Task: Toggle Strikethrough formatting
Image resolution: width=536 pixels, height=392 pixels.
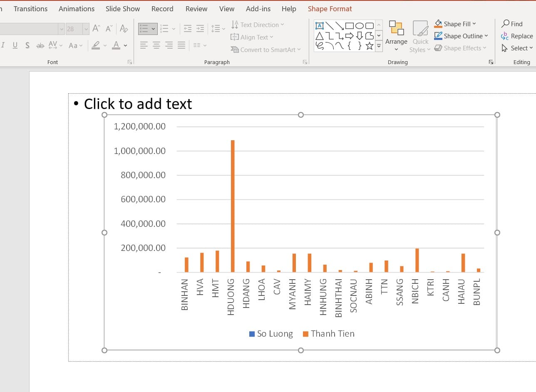Action: point(40,45)
